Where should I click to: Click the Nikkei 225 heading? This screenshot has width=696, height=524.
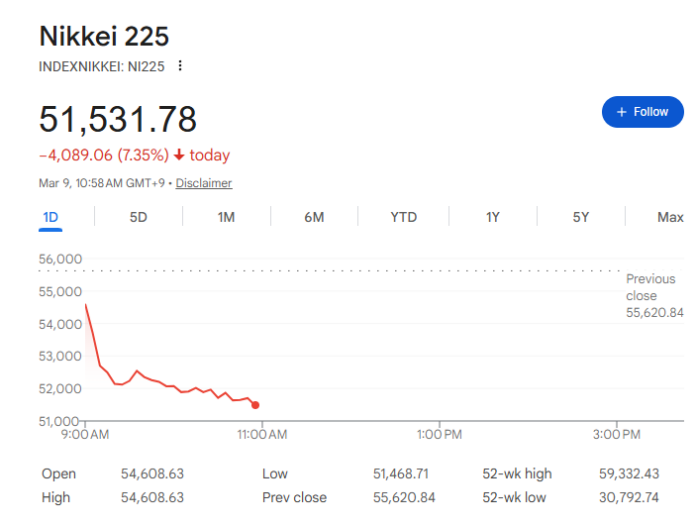point(104,36)
